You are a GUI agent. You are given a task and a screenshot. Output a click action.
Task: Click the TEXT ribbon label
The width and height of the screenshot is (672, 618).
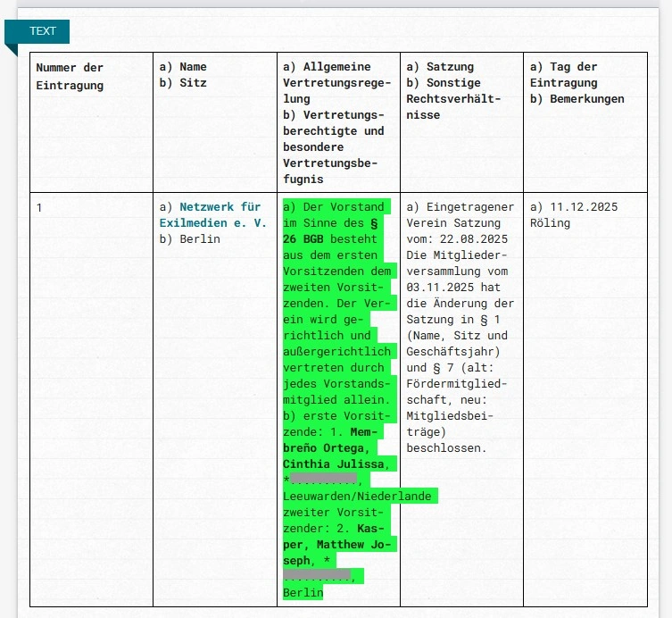pyautogui.click(x=43, y=31)
